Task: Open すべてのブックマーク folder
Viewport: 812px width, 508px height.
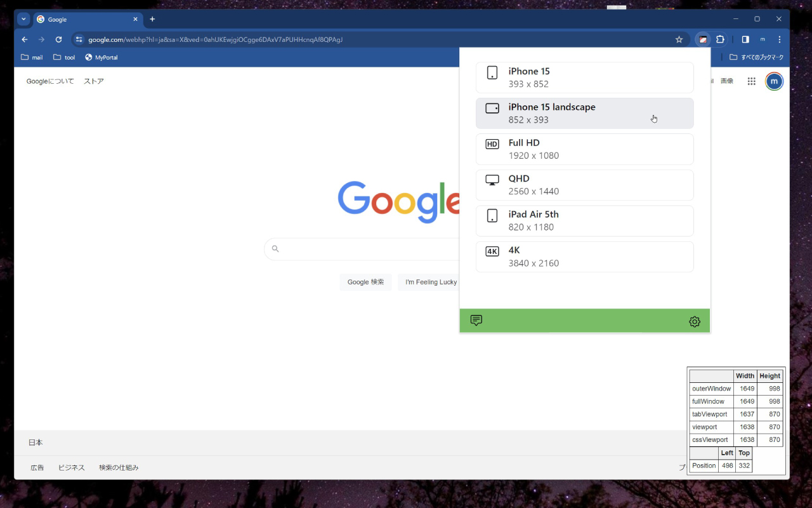Action: (x=756, y=57)
